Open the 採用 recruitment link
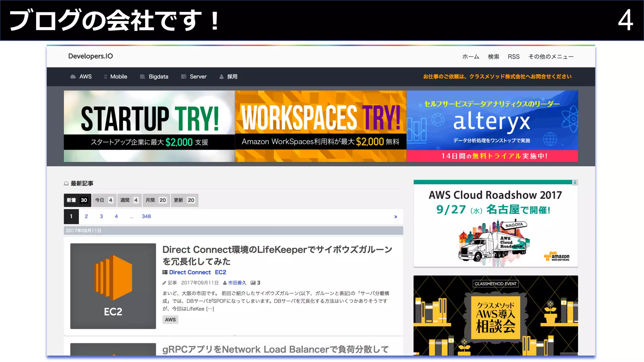 232,77
